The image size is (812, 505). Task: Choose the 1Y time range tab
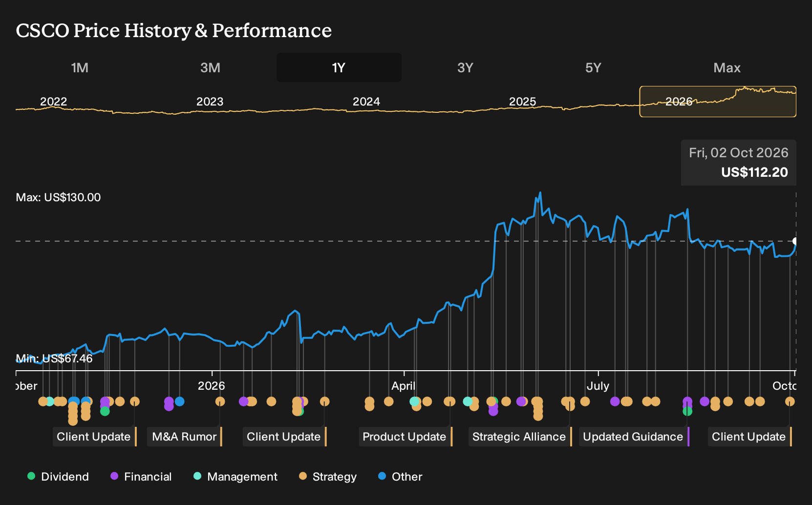[x=339, y=67]
